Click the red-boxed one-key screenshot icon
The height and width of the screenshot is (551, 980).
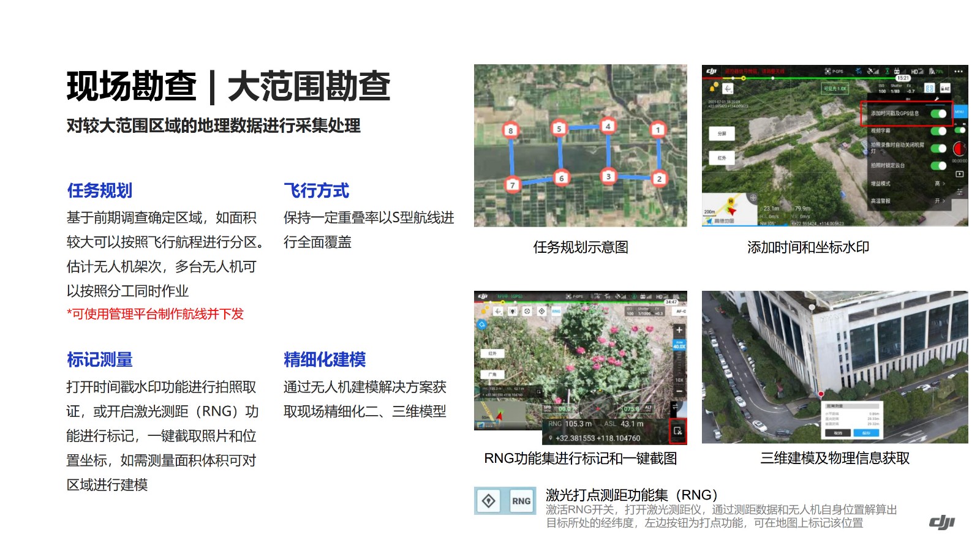pos(677,431)
